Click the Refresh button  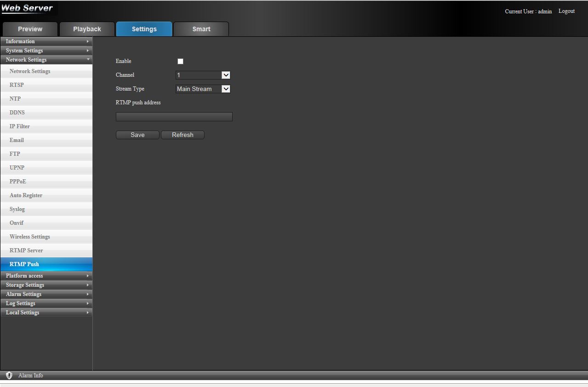[x=183, y=135]
